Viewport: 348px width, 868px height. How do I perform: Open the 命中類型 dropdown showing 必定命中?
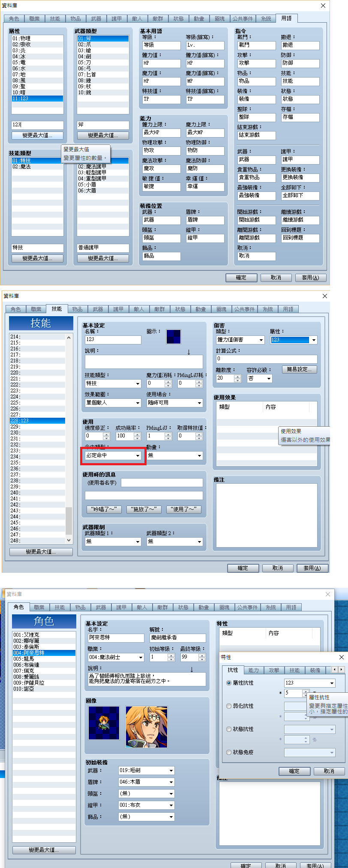113,455
